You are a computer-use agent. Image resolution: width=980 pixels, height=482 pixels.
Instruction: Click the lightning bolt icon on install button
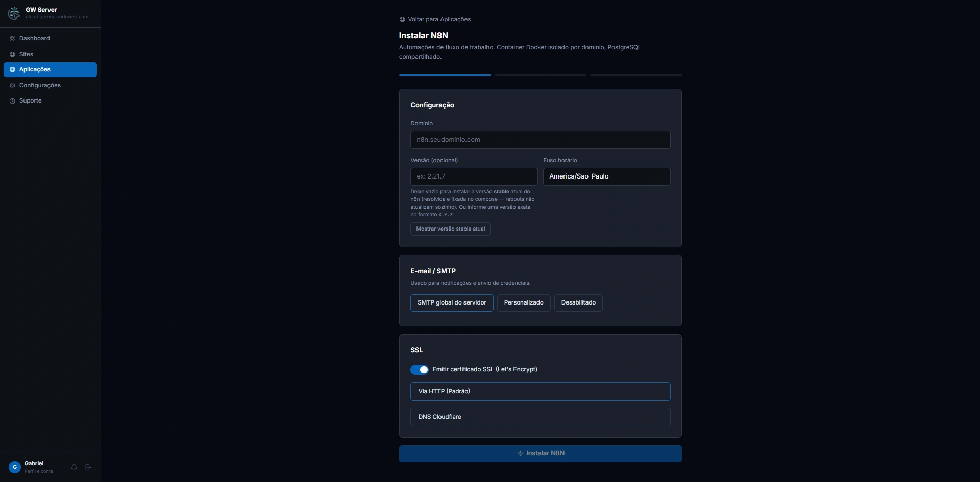tap(520, 453)
